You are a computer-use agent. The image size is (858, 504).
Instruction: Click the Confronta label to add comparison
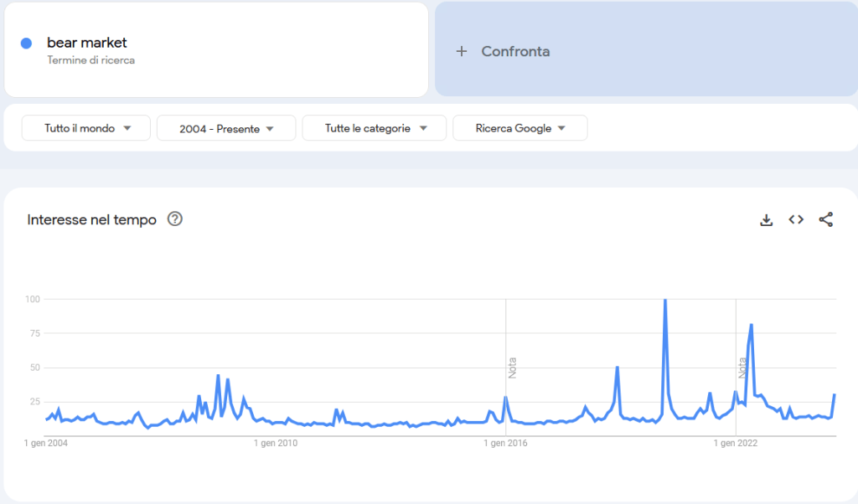tap(515, 51)
